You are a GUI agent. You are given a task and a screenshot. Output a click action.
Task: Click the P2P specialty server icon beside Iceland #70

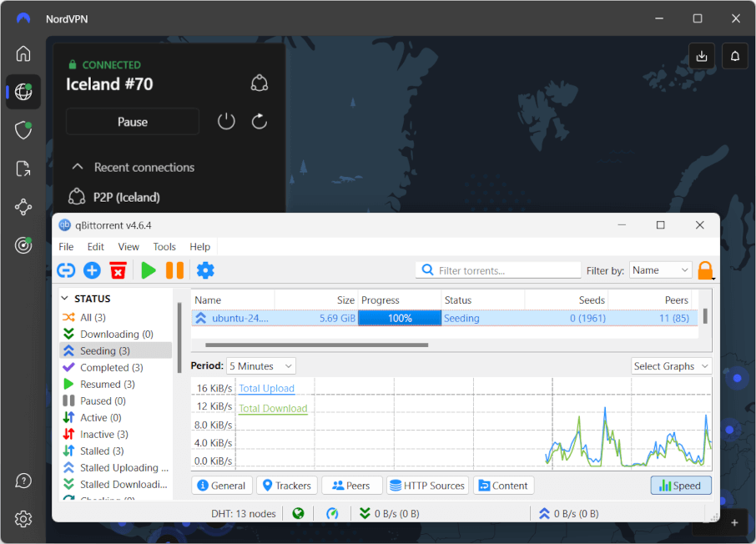pos(260,83)
